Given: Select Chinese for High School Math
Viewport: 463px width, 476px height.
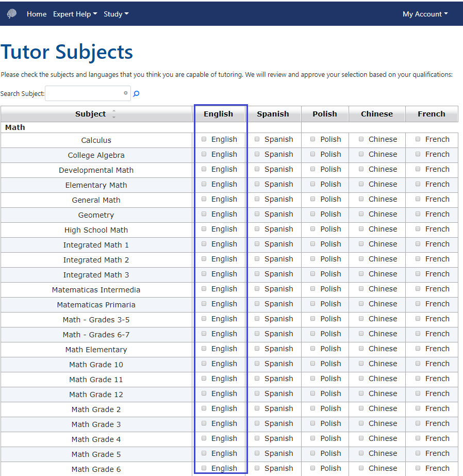Looking at the screenshot, I should click(x=361, y=229).
